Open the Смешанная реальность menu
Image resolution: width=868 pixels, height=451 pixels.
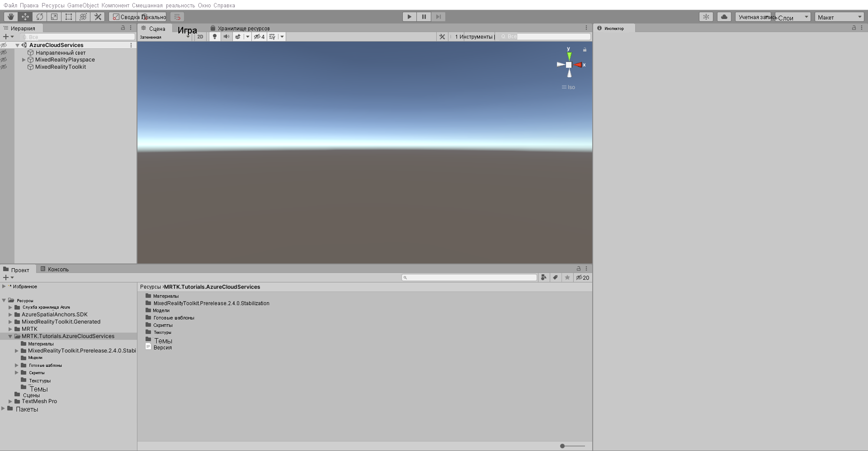tap(163, 5)
